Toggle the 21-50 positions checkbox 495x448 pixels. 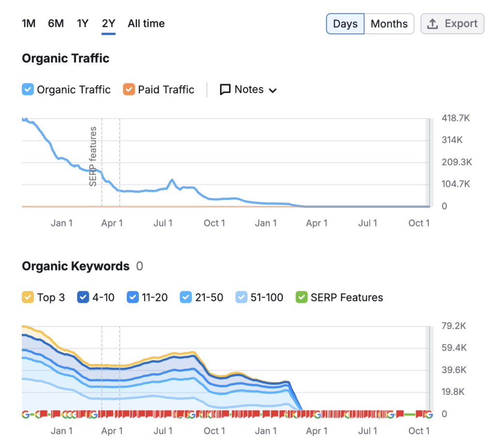(186, 297)
